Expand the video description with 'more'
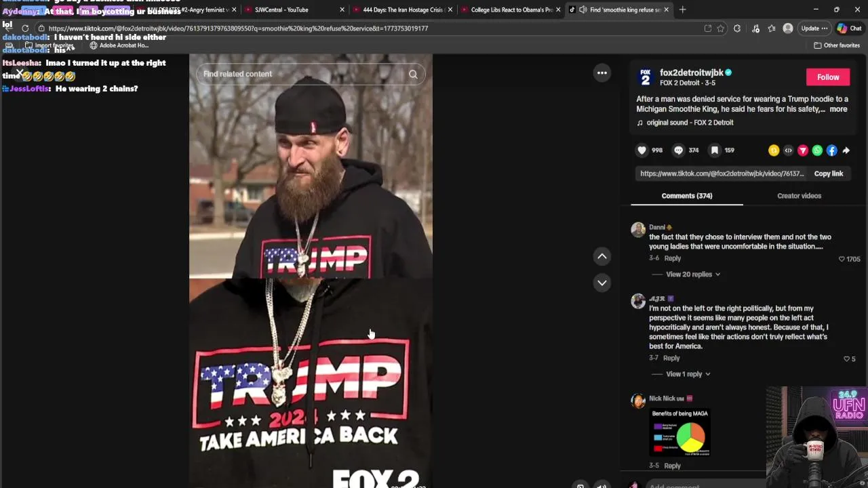Image resolution: width=868 pixels, height=488 pixels. [x=838, y=109]
